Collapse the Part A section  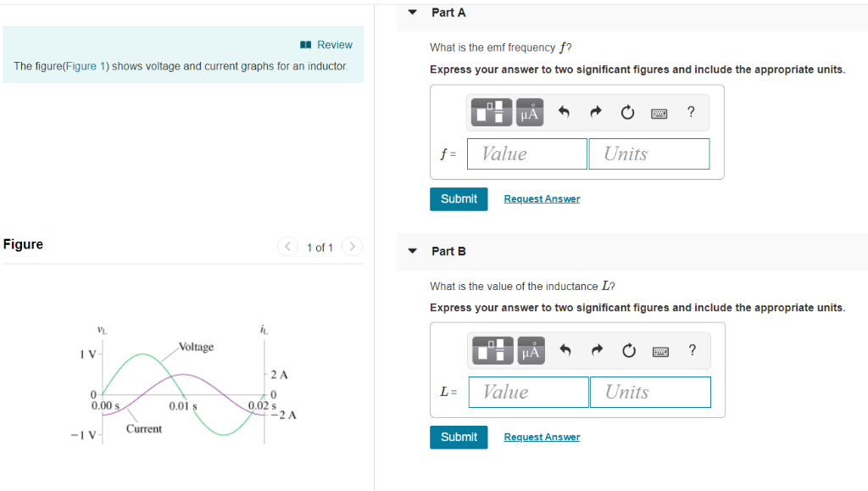[x=412, y=12]
